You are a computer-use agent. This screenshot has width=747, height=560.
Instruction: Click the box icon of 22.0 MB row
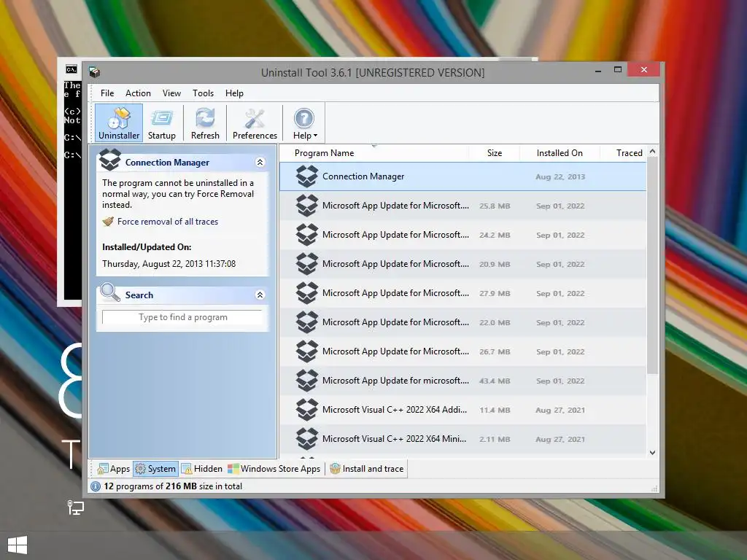307,322
